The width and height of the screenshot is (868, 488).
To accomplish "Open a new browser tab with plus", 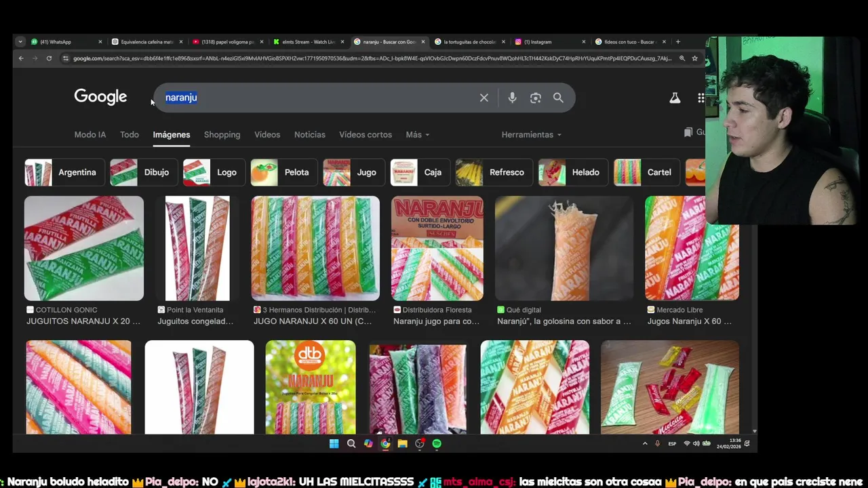I will click(677, 41).
